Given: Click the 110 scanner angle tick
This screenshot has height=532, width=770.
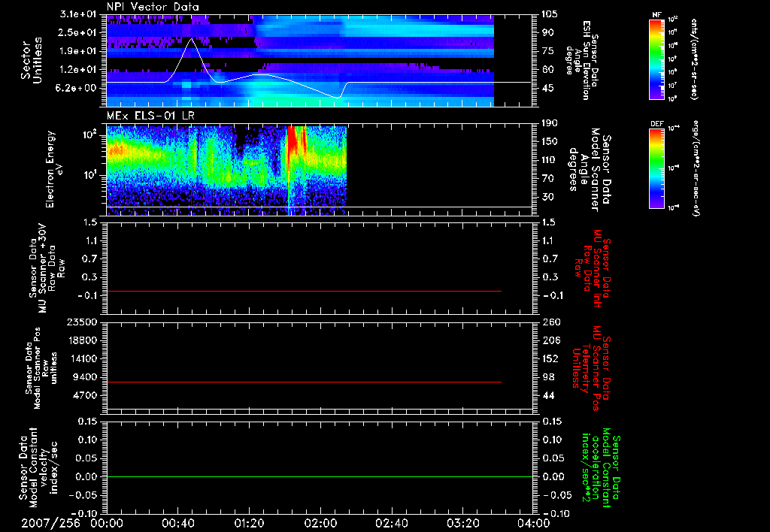Looking at the screenshot, I should 550,160.
